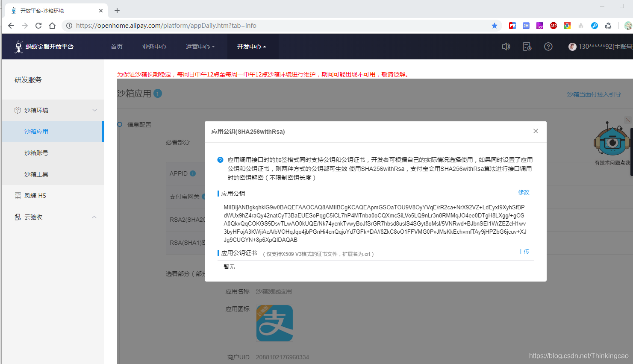Image resolution: width=633 pixels, height=364 pixels.
Task: Select 沙箱账号 in the sidebar
Action: (x=53, y=153)
